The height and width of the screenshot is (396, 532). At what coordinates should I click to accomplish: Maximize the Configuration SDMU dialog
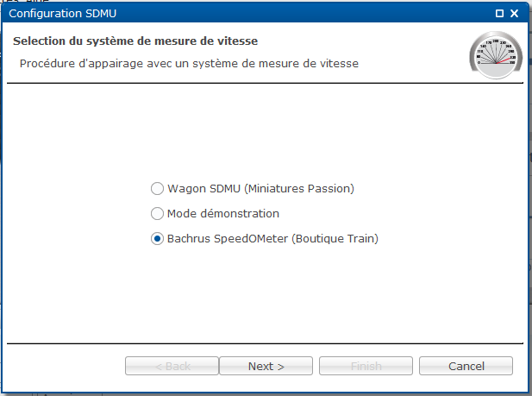pos(499,14)
